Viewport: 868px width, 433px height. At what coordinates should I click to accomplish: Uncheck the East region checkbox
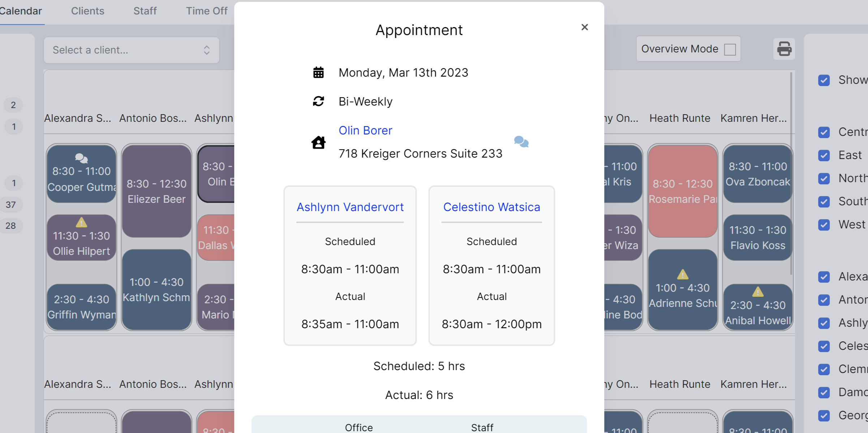tap(824, 155)
